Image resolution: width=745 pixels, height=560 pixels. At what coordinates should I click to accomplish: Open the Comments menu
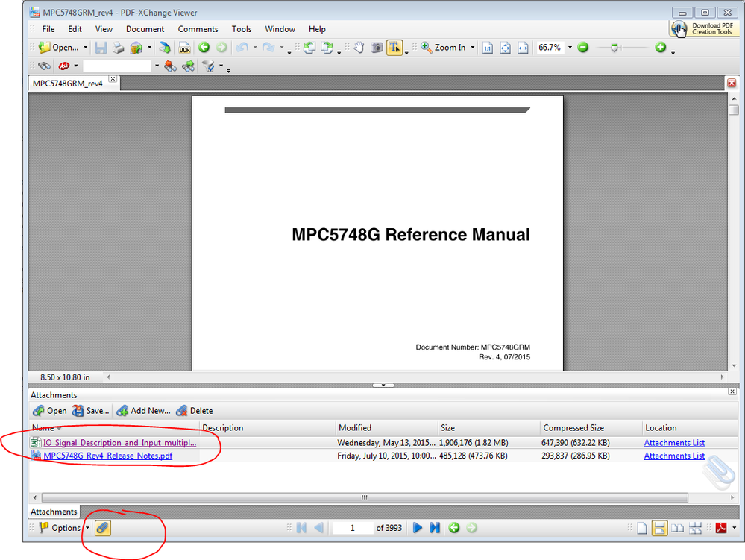click(x=198, y=29)
